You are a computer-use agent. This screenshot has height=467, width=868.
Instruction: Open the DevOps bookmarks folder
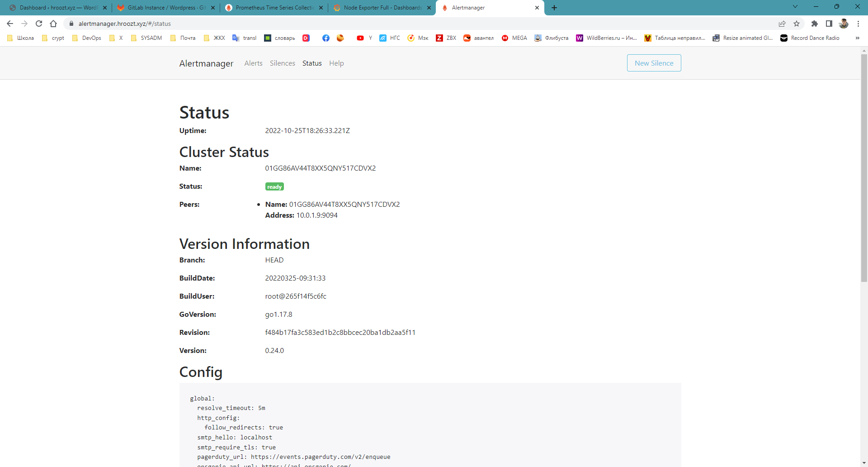click(86, 38)
